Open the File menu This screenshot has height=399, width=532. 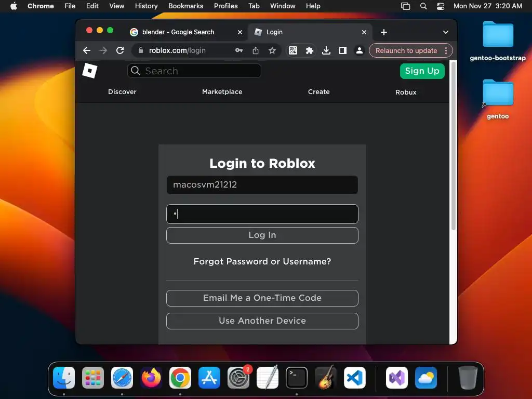tap(70, 6)
